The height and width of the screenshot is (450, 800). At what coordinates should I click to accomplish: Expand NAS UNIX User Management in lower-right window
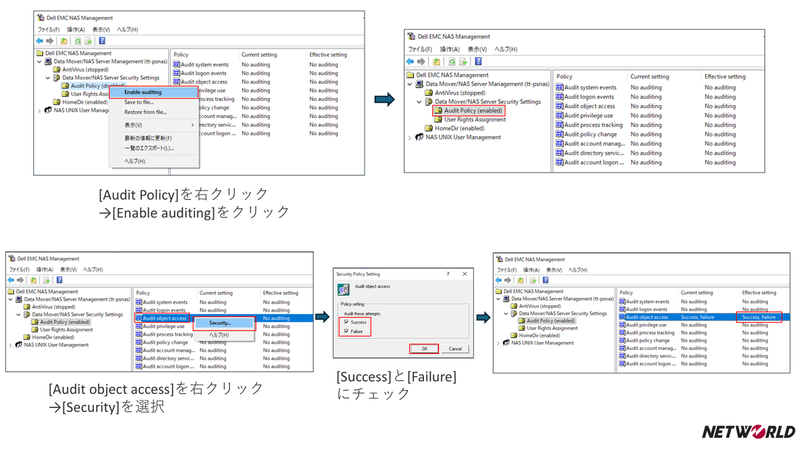(498, 343)
